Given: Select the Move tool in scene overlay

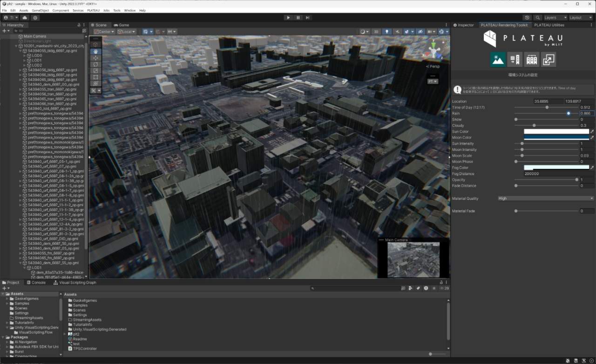Looking at the screenshot, I should [95, 58].
